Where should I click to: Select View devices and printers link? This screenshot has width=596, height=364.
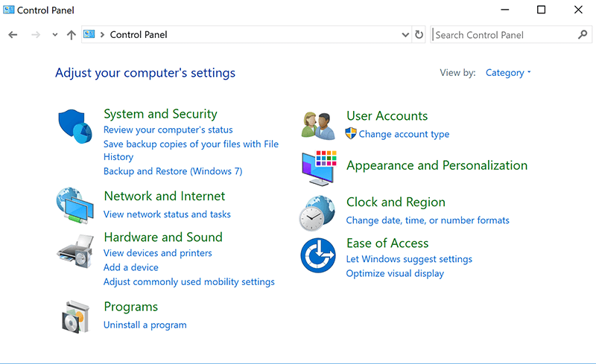(157, 253)
